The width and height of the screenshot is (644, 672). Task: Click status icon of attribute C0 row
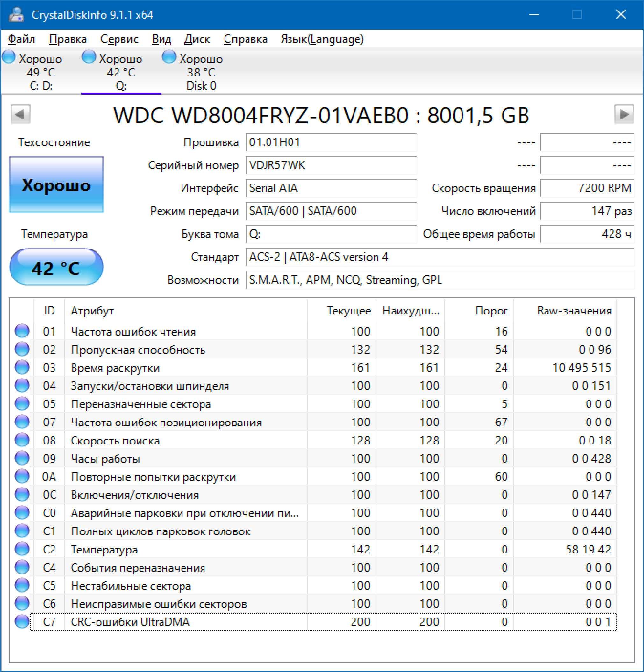point(22,513)
